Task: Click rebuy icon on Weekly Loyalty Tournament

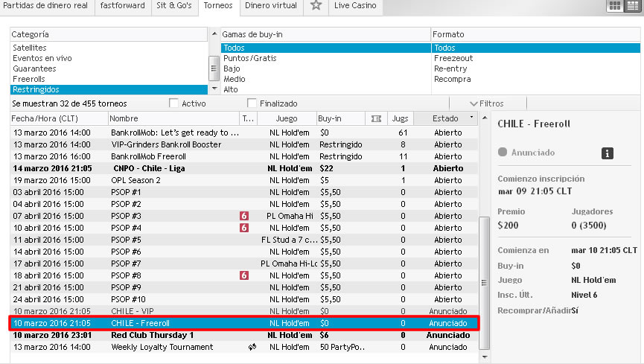Action: (252, 347)
